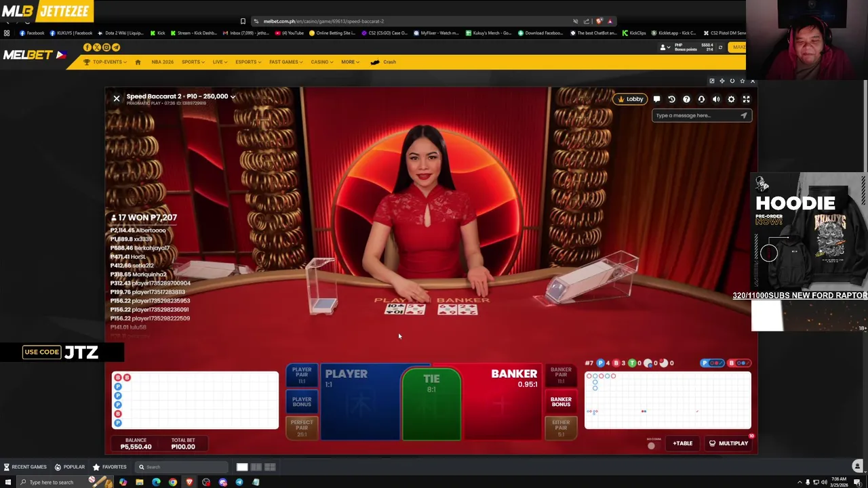Place a PERFECT PAIR side bet
The width and height of the screenshot is (868, 488).
(x=302, y=427)
